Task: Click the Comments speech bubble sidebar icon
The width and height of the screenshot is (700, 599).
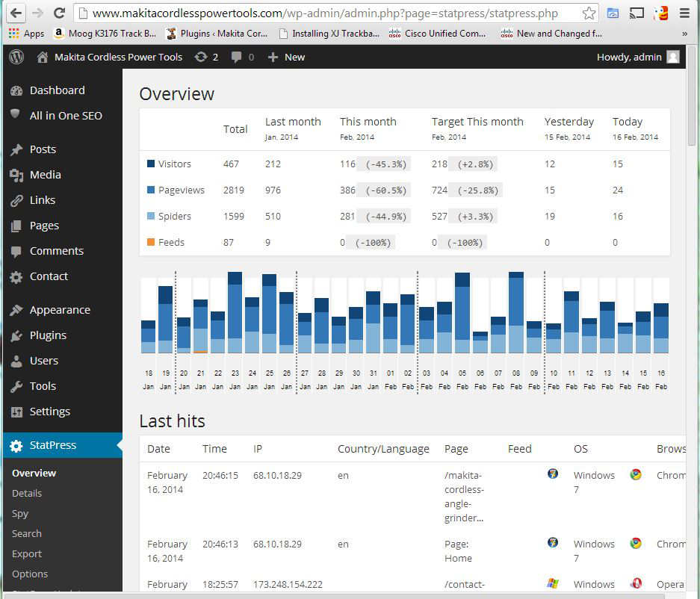Action: 16,251
